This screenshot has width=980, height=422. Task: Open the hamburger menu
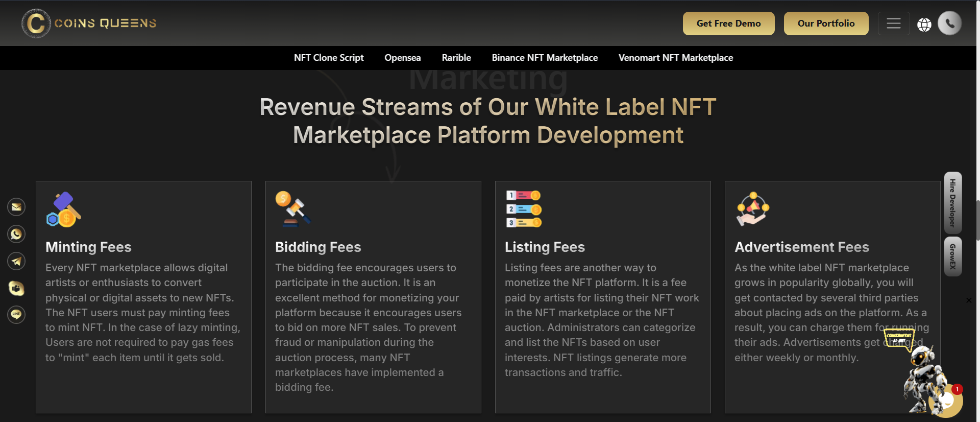(893, 24)
